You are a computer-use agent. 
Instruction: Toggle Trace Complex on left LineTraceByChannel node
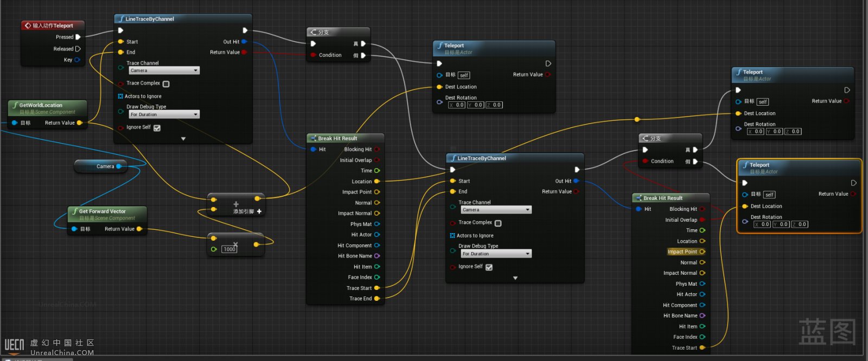tap(166, 84)
